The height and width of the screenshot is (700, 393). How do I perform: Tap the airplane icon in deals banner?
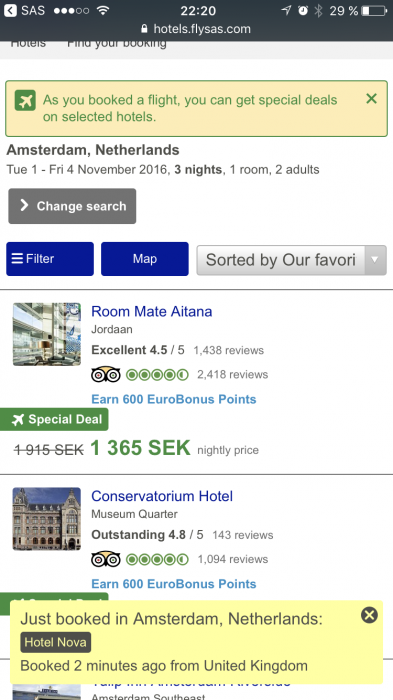25,100
